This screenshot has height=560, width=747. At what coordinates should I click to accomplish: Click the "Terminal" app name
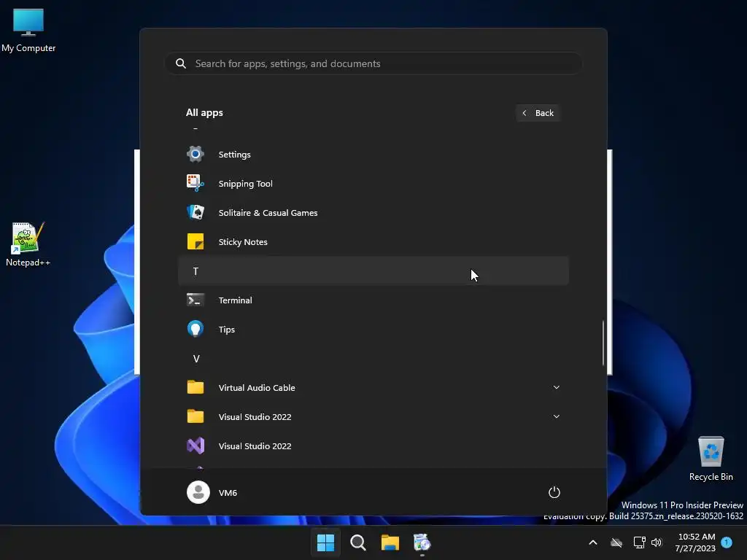click(x=236, y=300)
